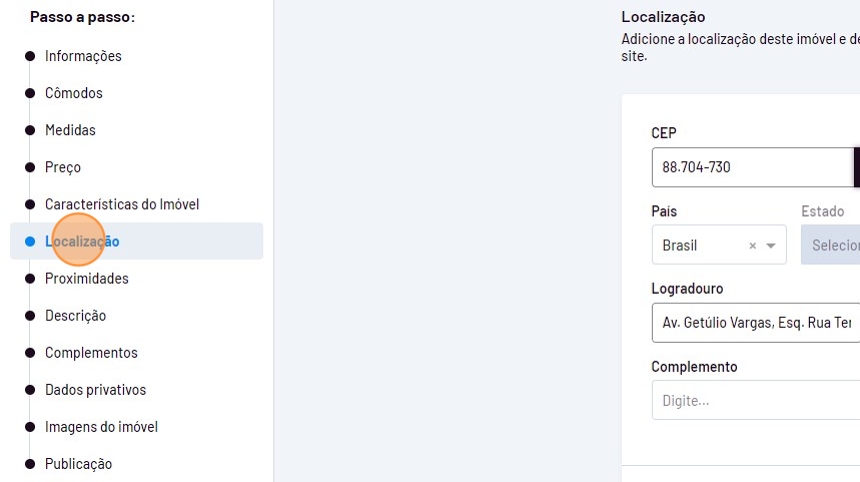
Task: Clear the País selection with the x icon
Action: 752,246
